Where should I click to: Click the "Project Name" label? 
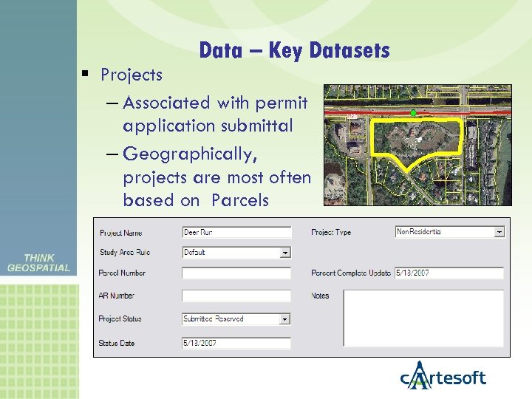click(x=120, y=233)
